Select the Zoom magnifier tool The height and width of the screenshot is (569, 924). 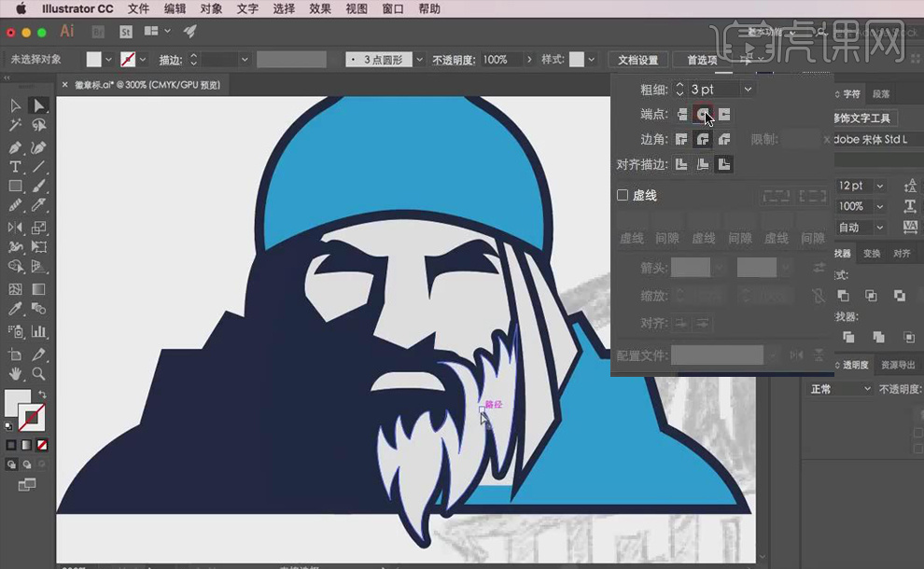(x=38, y=374)
